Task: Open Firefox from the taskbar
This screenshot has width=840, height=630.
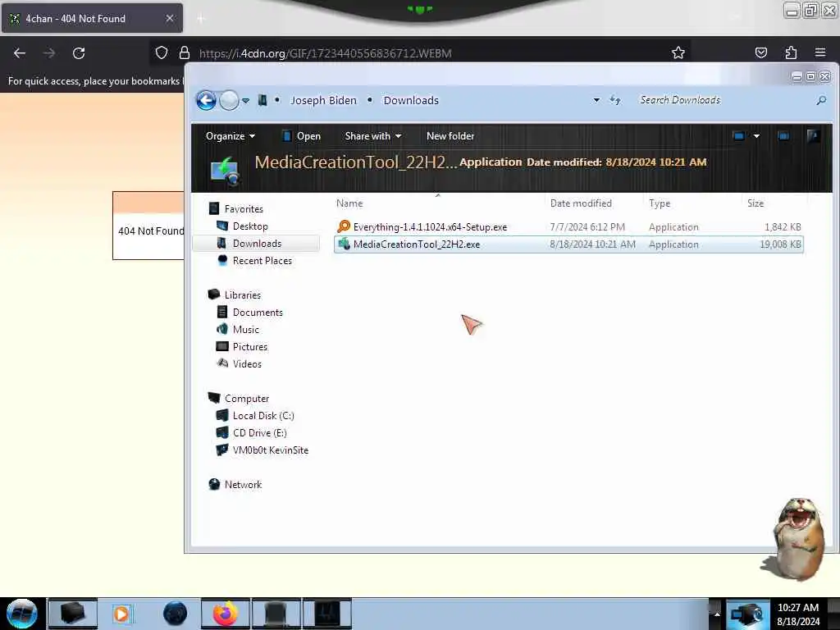Action: pyautogui.click(x=226, y=614)
